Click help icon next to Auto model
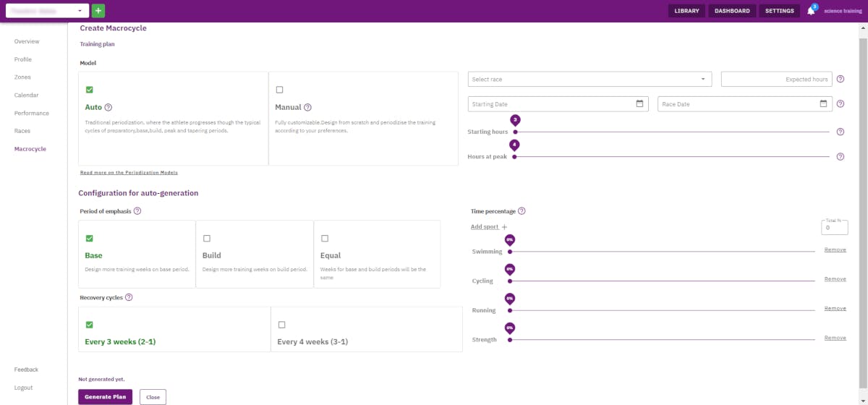Viewport: 868px width, 405px height. click(x=109, y=107)
